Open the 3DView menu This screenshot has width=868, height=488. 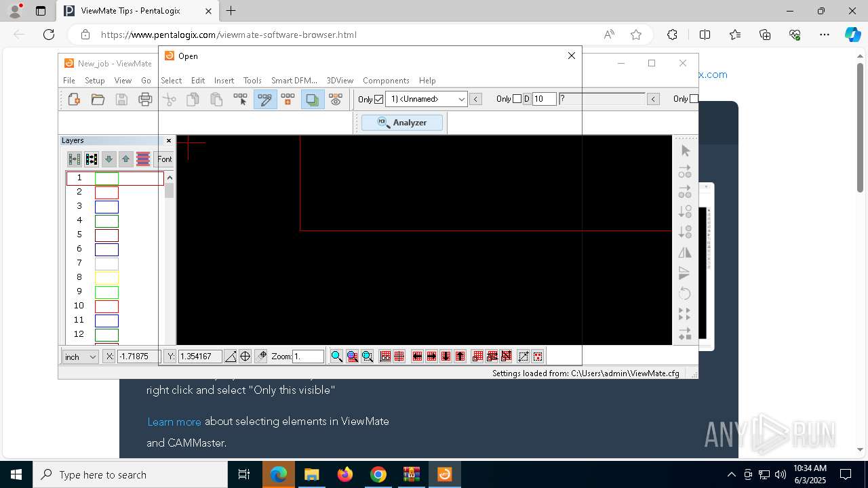point(340,80)
